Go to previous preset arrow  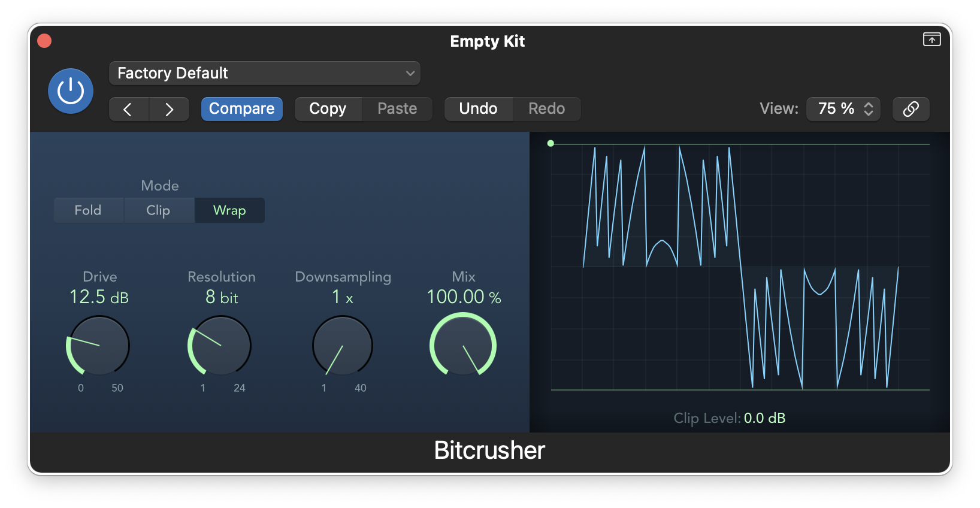pyautogui.click(x=129, y=109)
